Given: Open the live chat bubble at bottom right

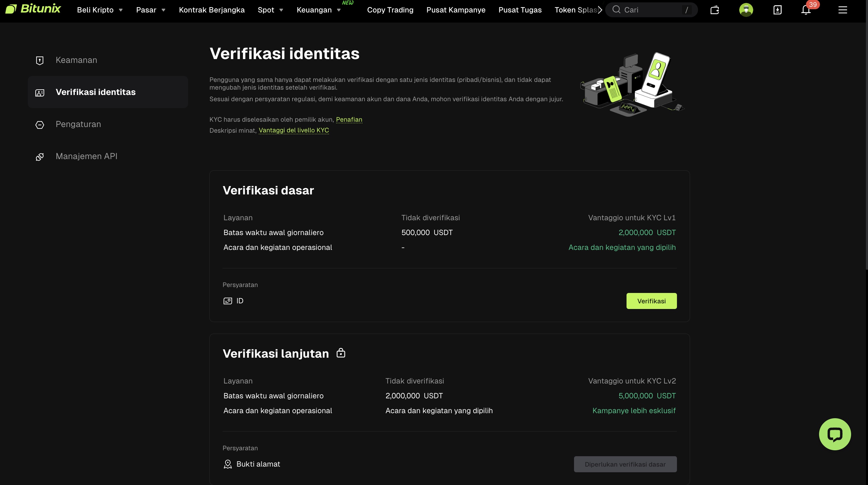Looking at the screenshot, I should (835, 434).
